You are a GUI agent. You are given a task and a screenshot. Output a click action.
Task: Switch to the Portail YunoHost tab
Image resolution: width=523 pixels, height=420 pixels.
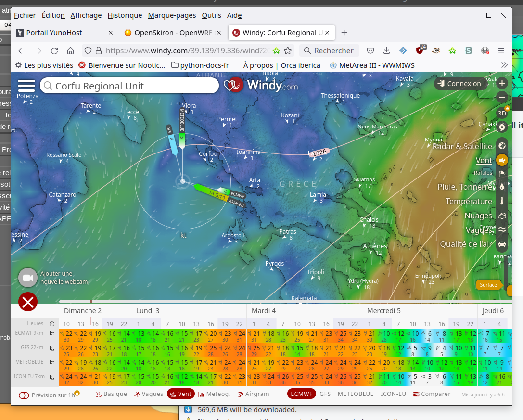coord(64,33)
